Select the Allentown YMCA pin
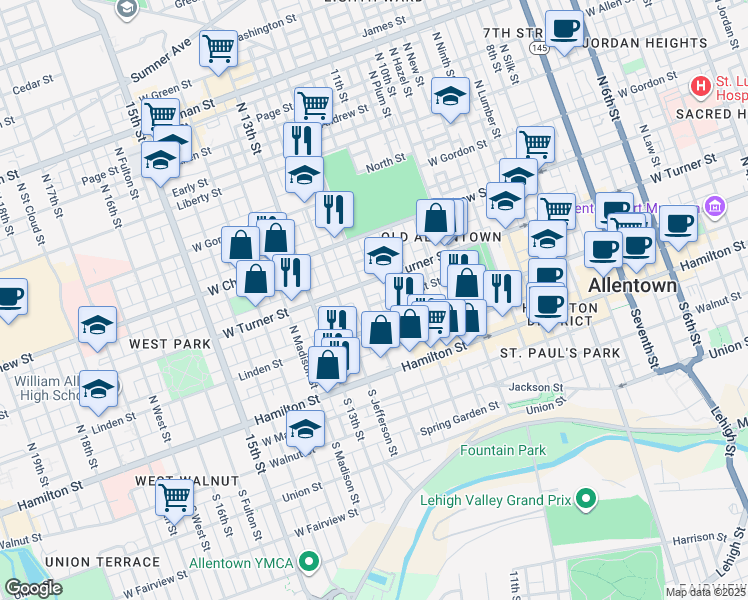748x600 pixels. coord(310,562)
